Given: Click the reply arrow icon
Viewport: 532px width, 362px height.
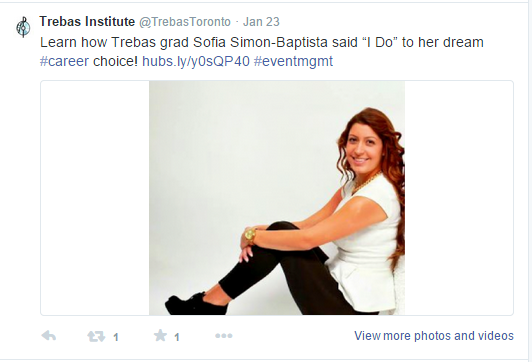Looking at the screenshot, I should pyautogui.click(x=49, y=336).
